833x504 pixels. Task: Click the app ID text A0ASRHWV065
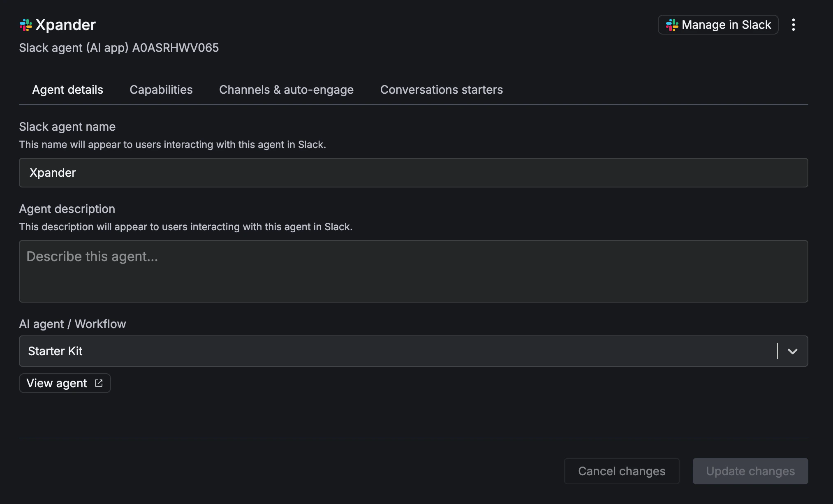tap(175, 48)
